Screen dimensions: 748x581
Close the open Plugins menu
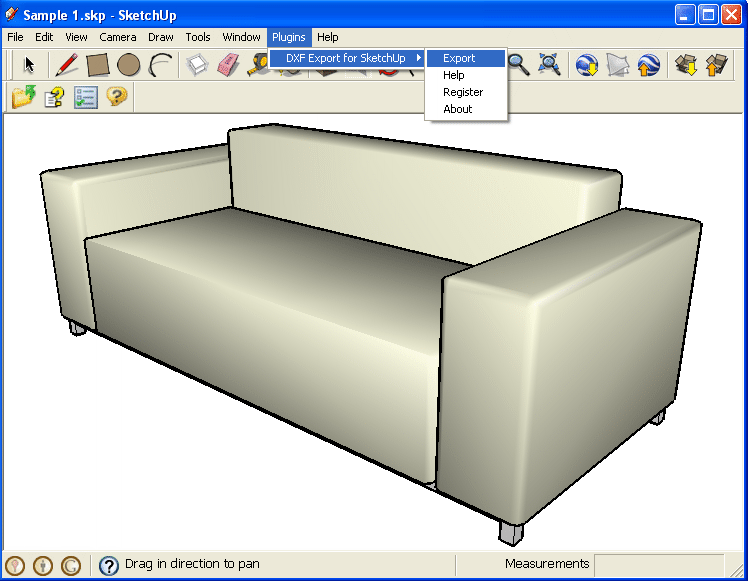[x=289, y=37]
